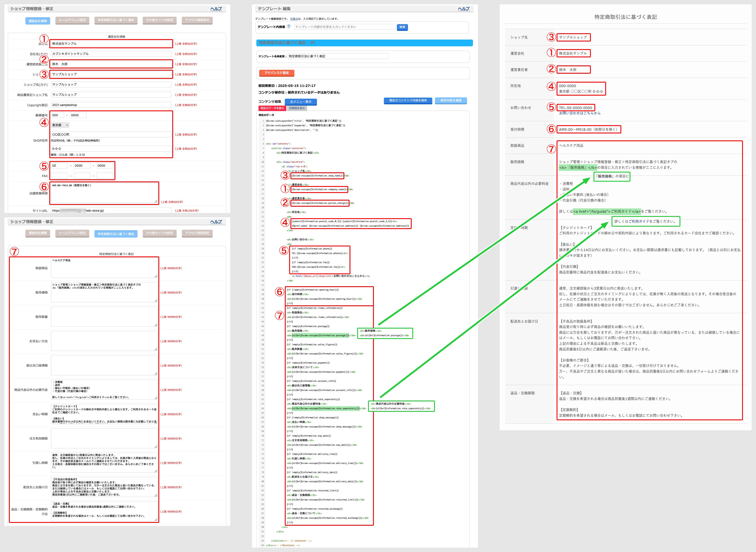Select the gray 特定商取引法に基づく表記 tab

point(116,20)
